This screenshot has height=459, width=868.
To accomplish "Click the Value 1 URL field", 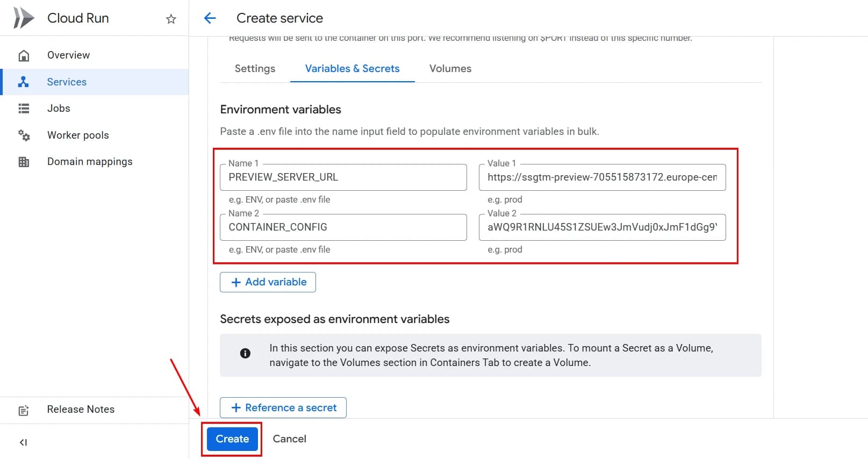I will pyautogui.click(x=602, y=177).
